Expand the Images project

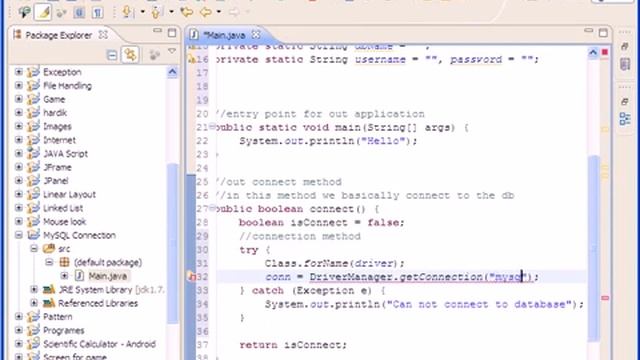coord(19,126)
